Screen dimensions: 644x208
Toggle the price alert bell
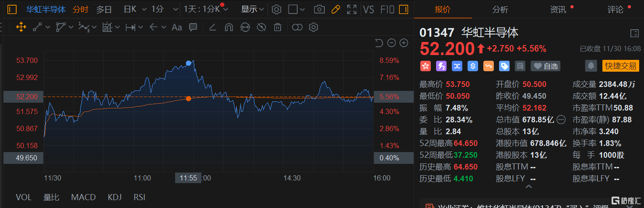(x=591, y=66)
